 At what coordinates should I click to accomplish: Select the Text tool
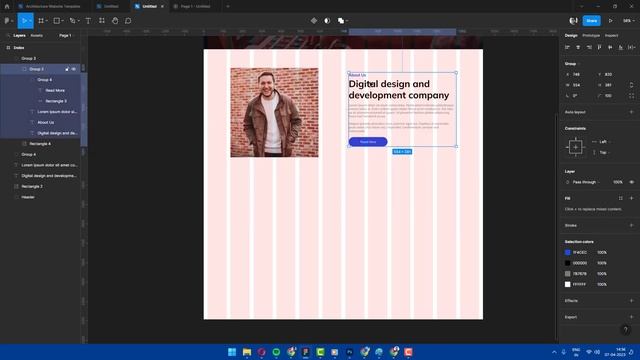88,20
